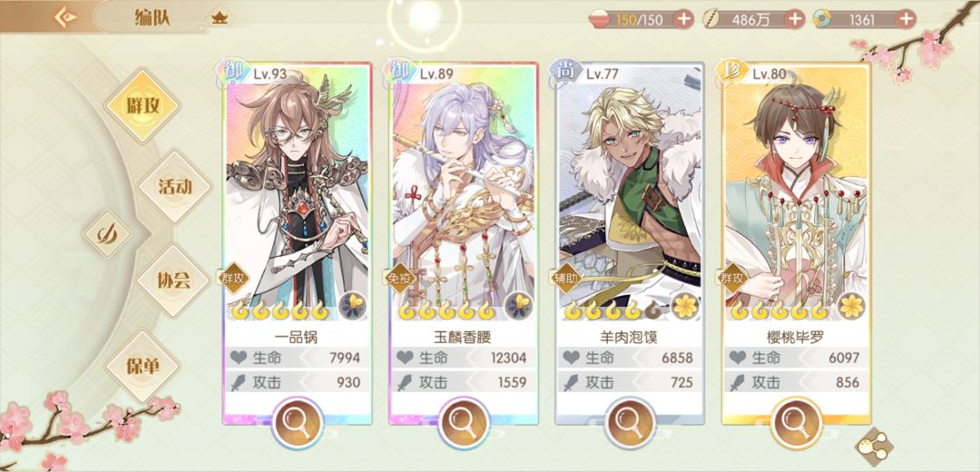Select the 羊肉泡馍 character card portrait

(x=630, y=192)
